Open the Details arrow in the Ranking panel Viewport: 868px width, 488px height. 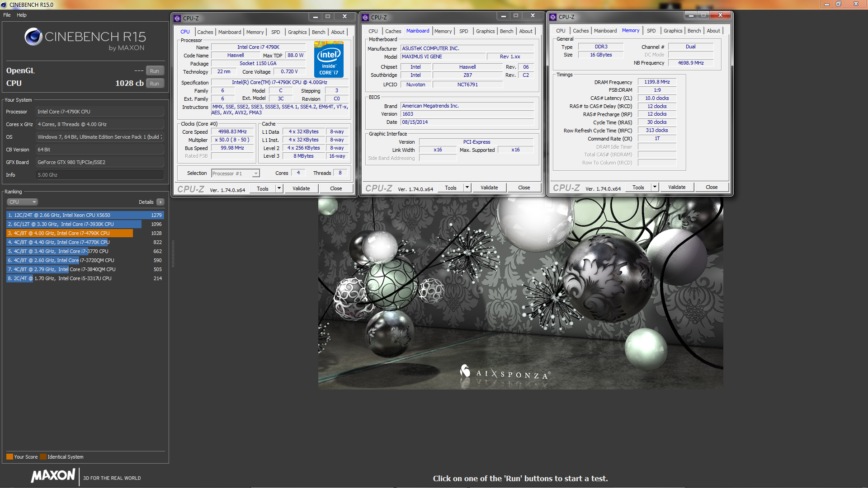tap(160, 202)
